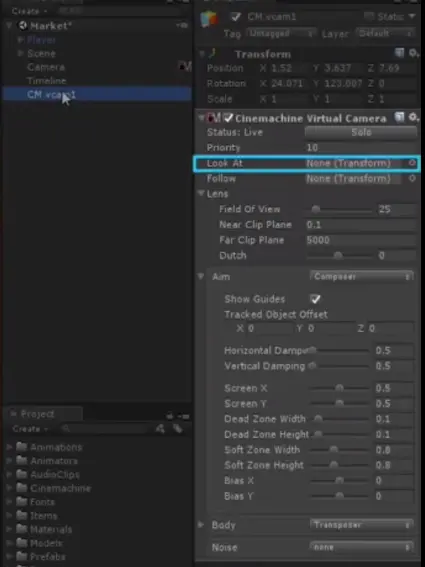Click the Cinemachine folder icon
425x567 pixels.
coord(22,488)
